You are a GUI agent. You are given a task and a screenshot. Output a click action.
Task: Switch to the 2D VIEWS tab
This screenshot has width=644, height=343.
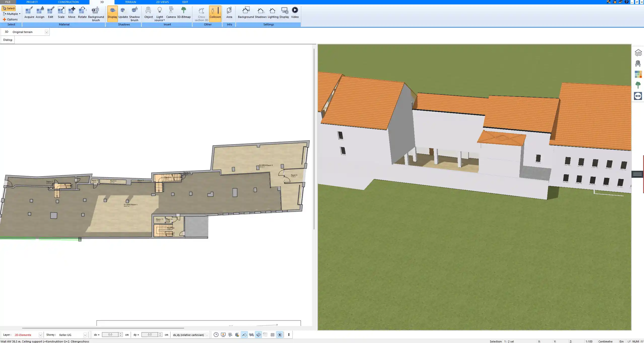pyautogui.click(x=162, y=2)
